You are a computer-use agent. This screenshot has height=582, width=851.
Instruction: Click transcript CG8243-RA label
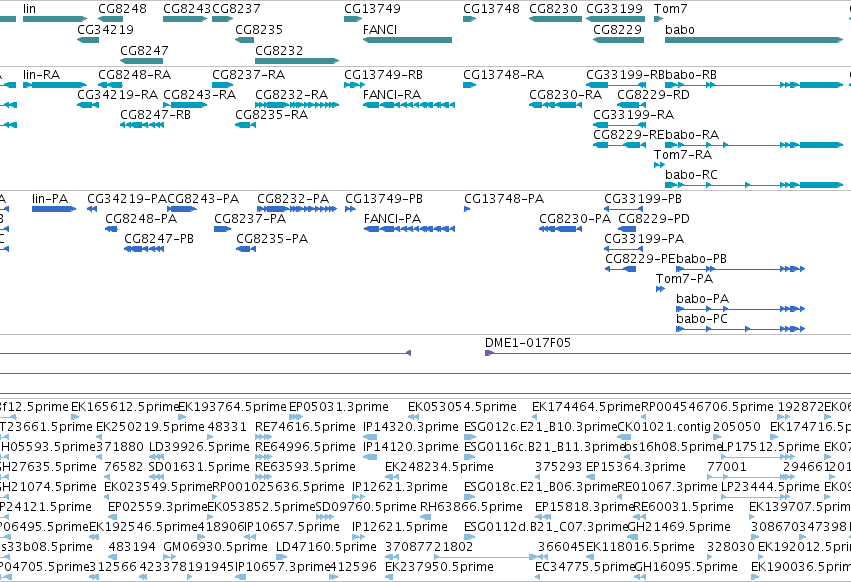[x=200, y=94]
